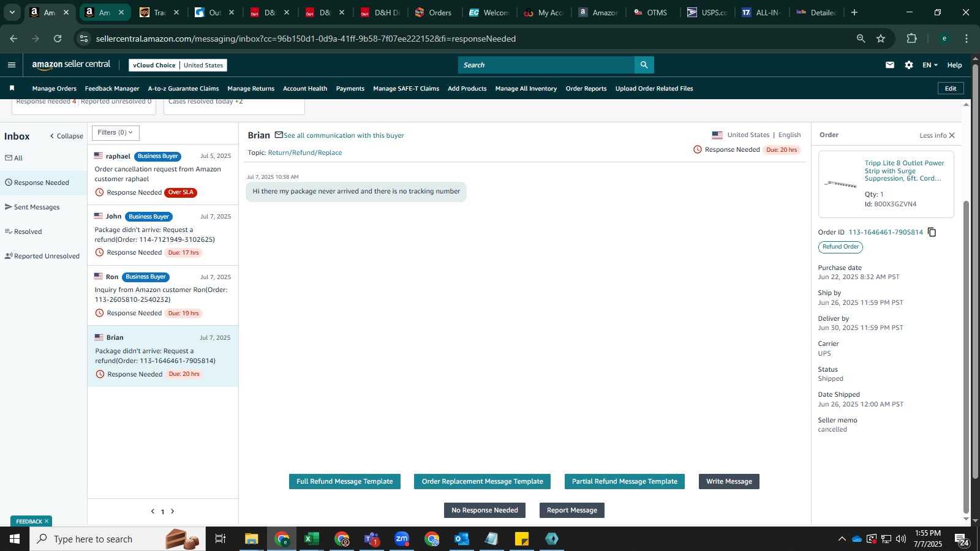980x551 pixels.
Task: Click the power strip product thumbnail
Action: click(840, 184)
